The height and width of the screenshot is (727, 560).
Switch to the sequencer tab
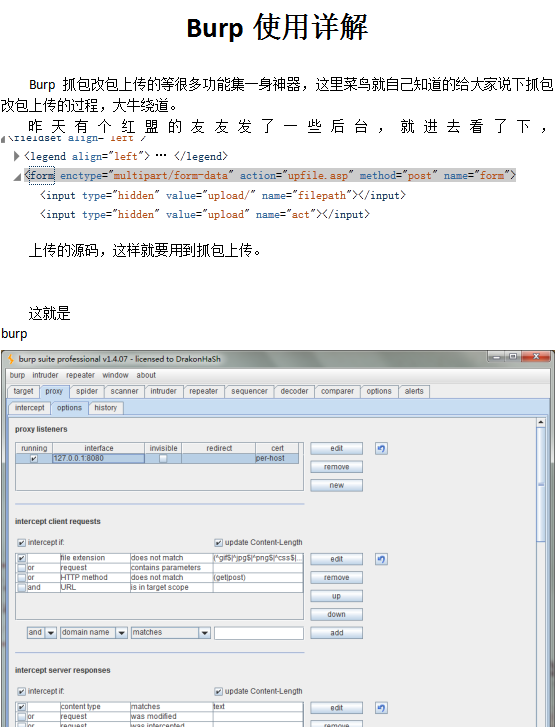point(249,391)
